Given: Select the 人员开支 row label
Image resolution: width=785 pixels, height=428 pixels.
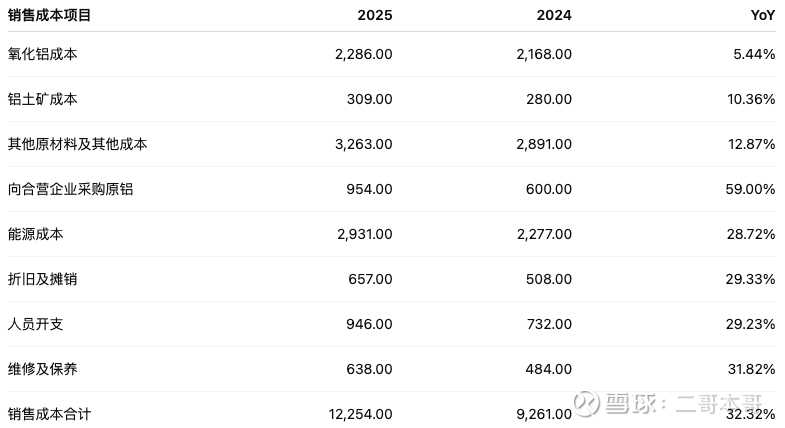Looking at the screenshot, I should click(x=35, y=324).
